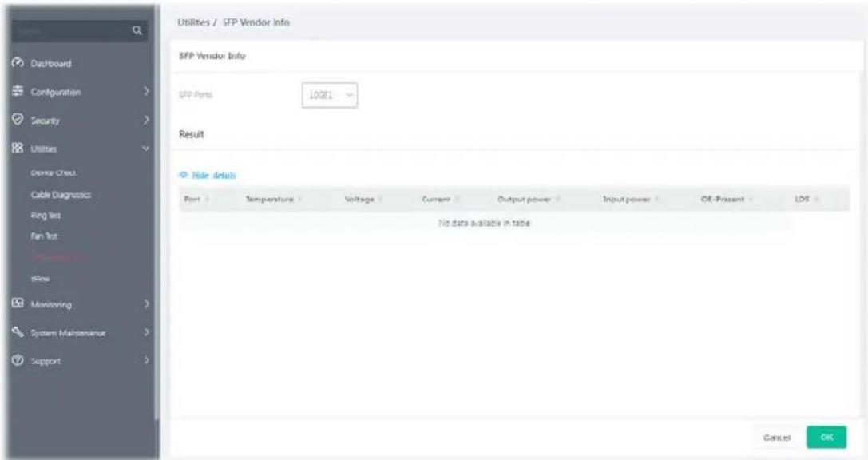Expand the Support menu chevron
This screenshot has width=868, height=460.
[146, 361]
